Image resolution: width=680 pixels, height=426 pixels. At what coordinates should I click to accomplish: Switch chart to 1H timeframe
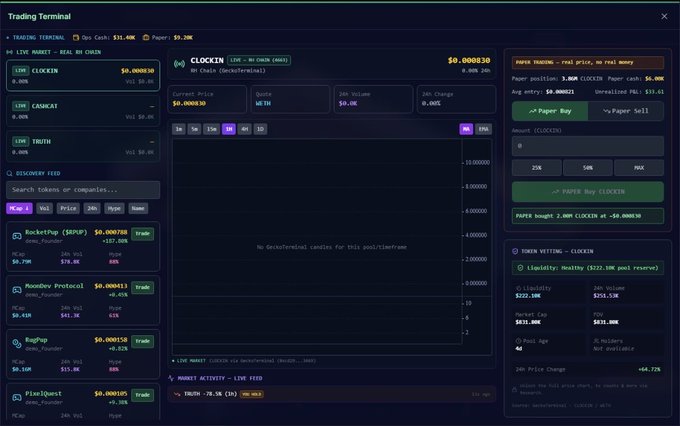coord(229,129)
